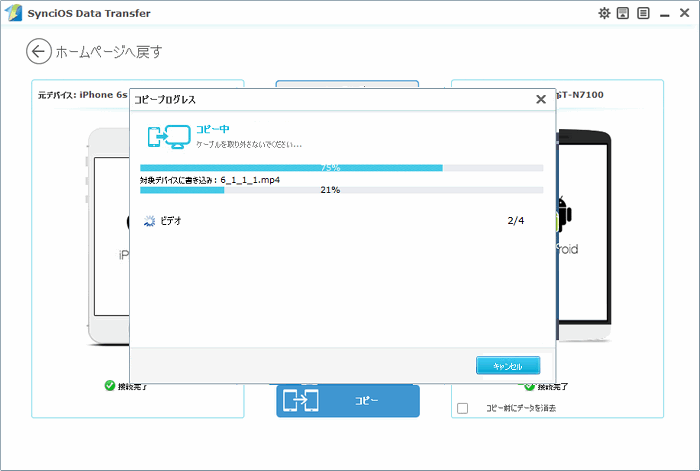Click the コピー中 status heading

(x=212, y=129)
